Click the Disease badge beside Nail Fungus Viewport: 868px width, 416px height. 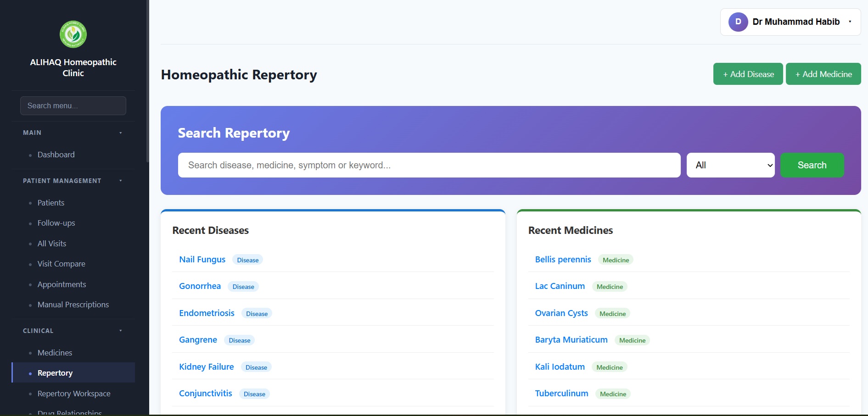(248, 260)
